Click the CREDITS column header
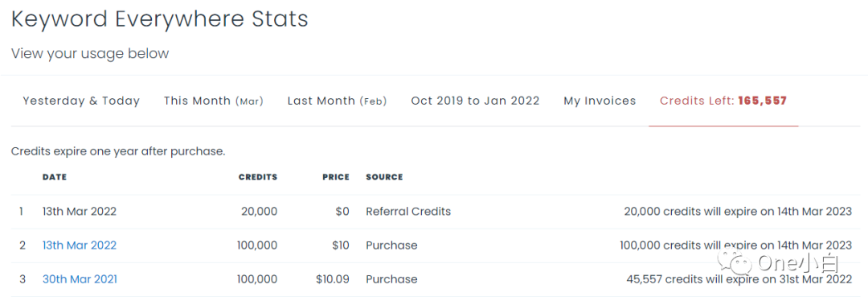The height and width of the screenshot is (301, 868). coord(257,177)
